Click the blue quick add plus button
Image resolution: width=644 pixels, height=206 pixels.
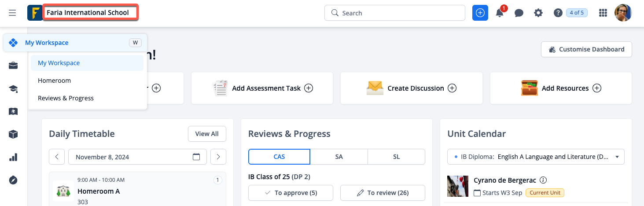click(480, 13)
